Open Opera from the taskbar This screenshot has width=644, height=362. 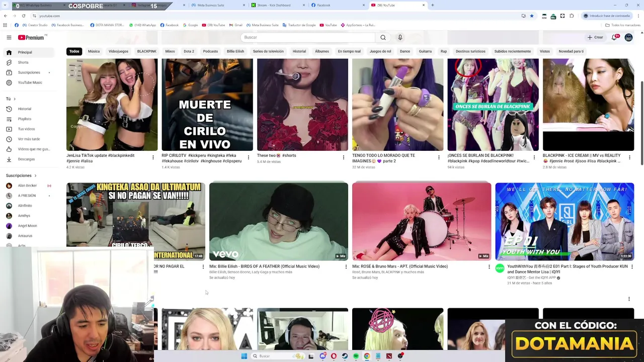[334, 356]
